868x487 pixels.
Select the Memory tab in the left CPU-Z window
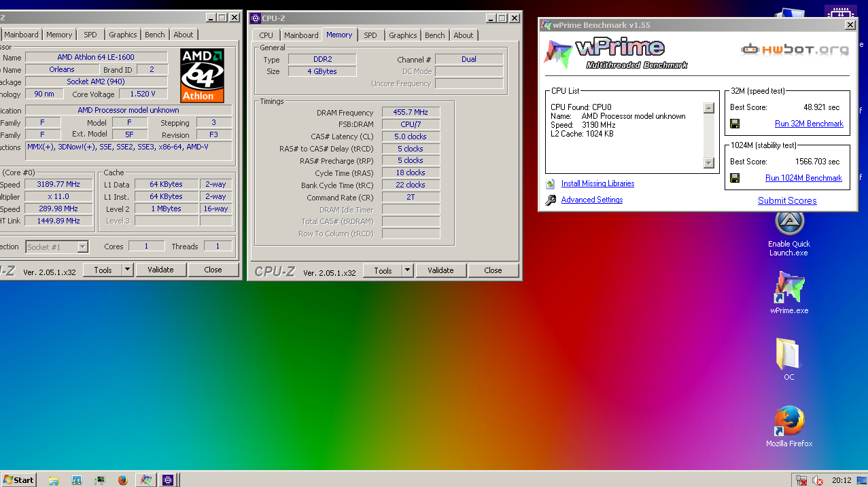(59, 35)
